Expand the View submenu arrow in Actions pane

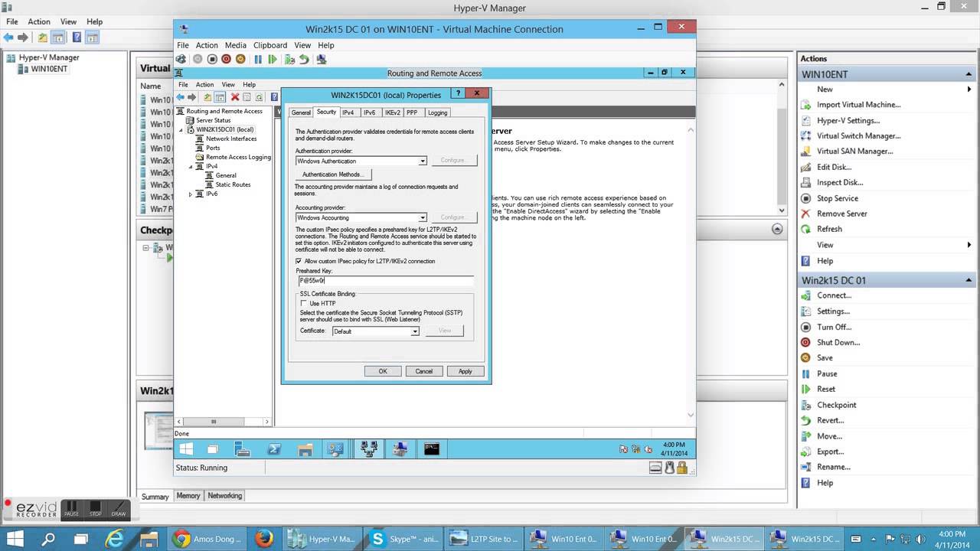(969, 245)
